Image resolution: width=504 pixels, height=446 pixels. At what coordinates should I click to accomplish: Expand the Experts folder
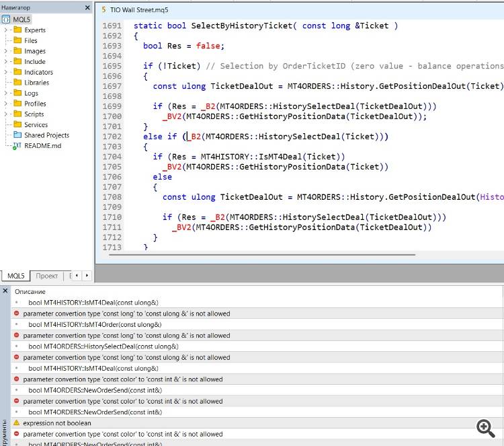tap(6, 30)
